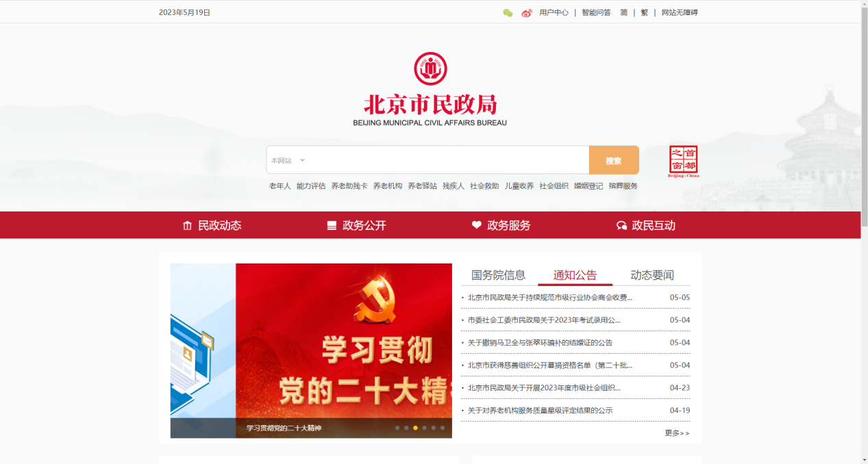This screenshot has width=868, height=464.
Task: Click the 首都之窗 red seal badge
Action: [x=684, y=160]
